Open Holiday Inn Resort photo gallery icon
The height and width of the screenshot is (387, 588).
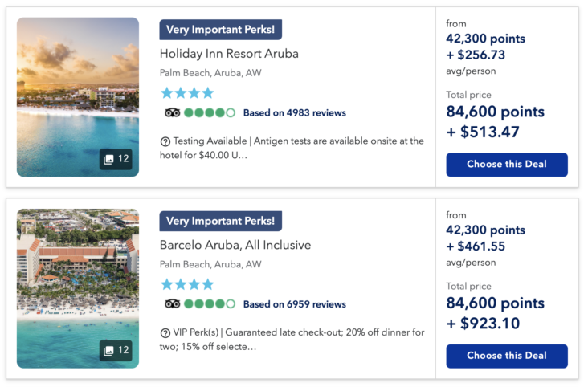tap(116, 159)
